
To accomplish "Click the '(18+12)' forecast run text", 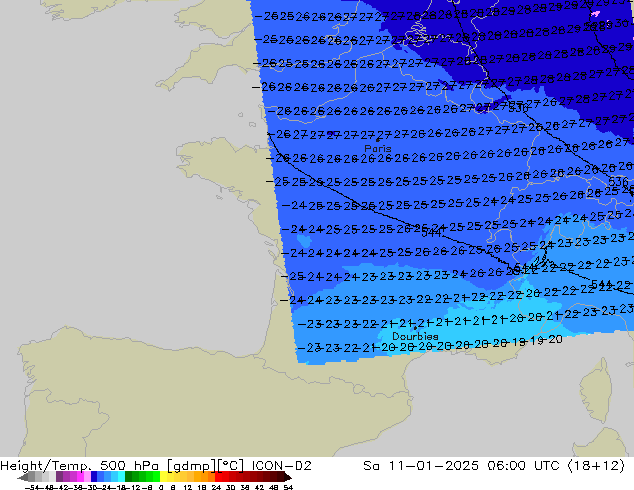I will point(596,466).
